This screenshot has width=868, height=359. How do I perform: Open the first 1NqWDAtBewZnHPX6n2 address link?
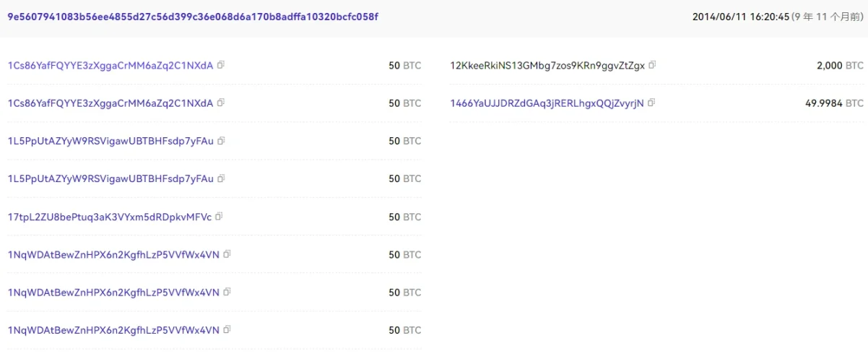[x=113, y=254]
